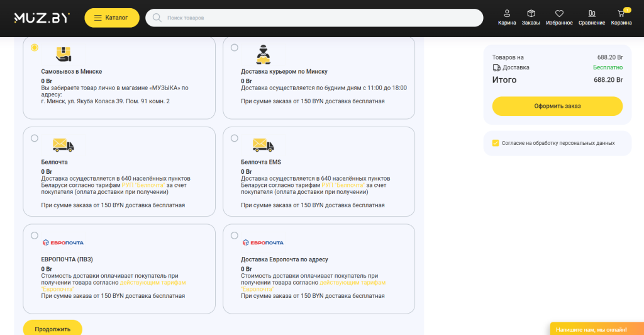Viewport: 644px width, 335px height.
Task: Click the Продолжить button
Action: point(53,329)
